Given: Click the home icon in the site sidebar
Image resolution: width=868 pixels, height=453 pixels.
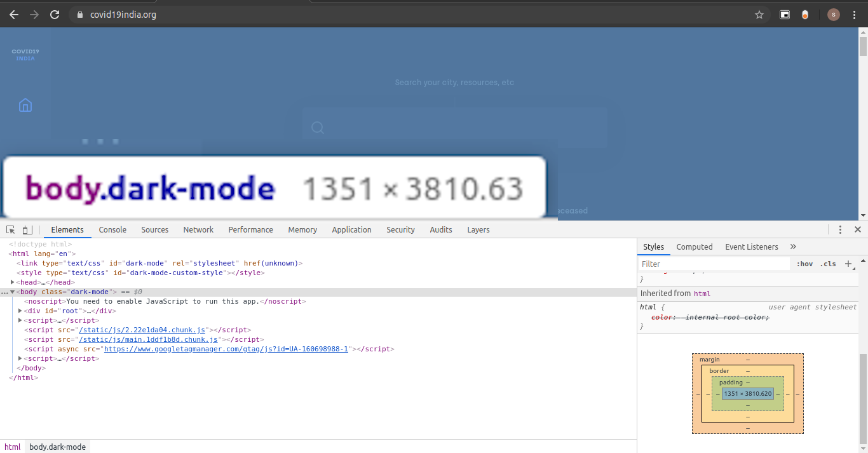Looking at the screenshot, I should [25, 105].
